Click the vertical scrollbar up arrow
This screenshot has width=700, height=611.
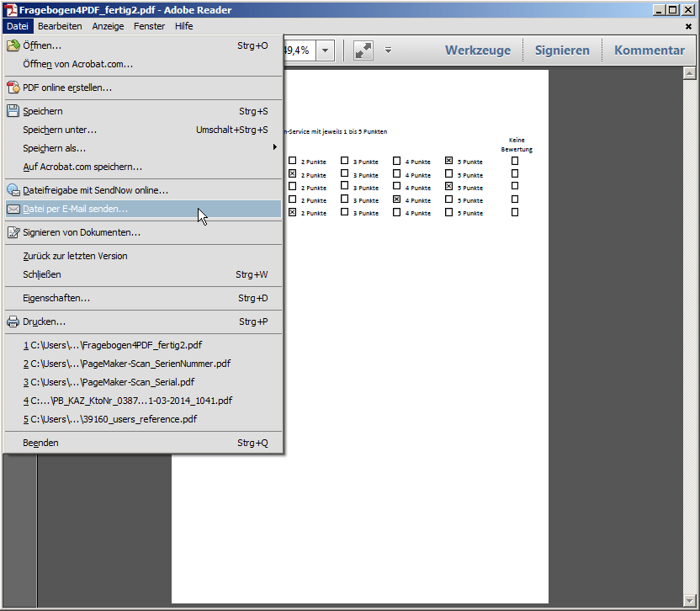[689, 73]
